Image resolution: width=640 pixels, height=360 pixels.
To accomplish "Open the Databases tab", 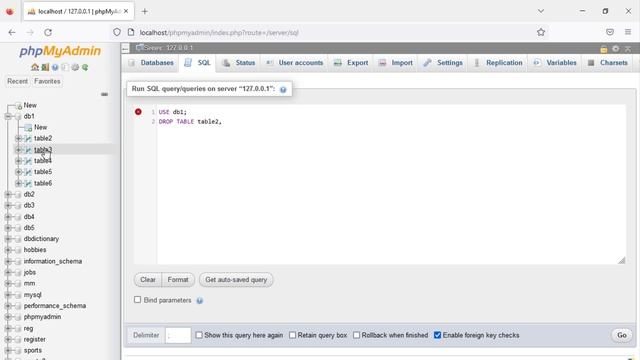I will click(x=151, y=63).
